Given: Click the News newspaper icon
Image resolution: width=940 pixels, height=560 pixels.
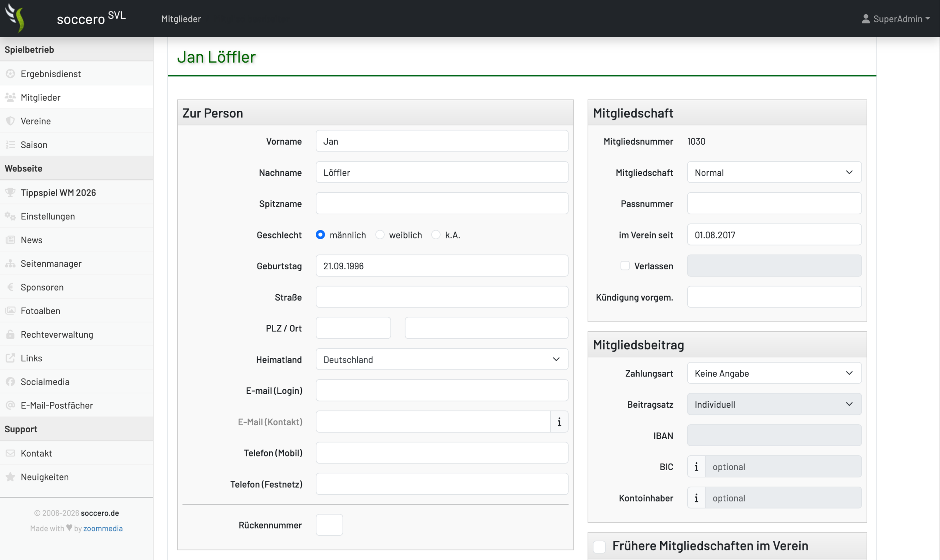Looking at the screenshot, I should pyautogui.click(x=10, y=240).
